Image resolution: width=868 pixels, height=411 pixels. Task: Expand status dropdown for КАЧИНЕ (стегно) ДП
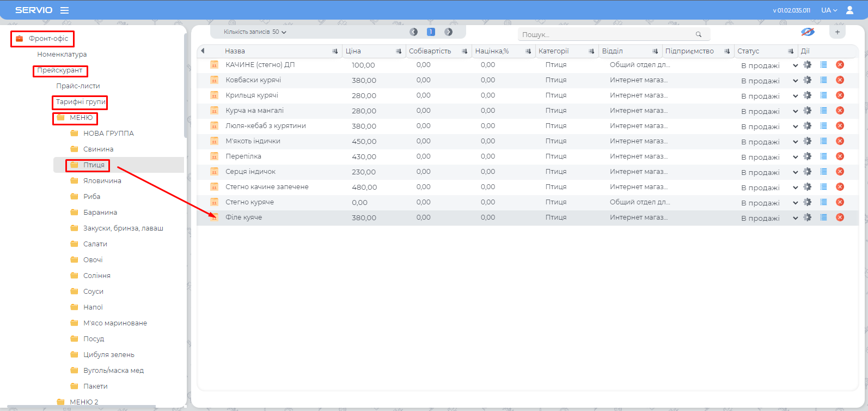795,65
